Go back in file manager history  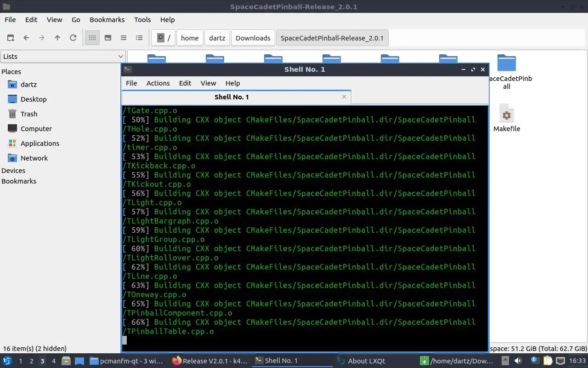click(x=26, y=38)
